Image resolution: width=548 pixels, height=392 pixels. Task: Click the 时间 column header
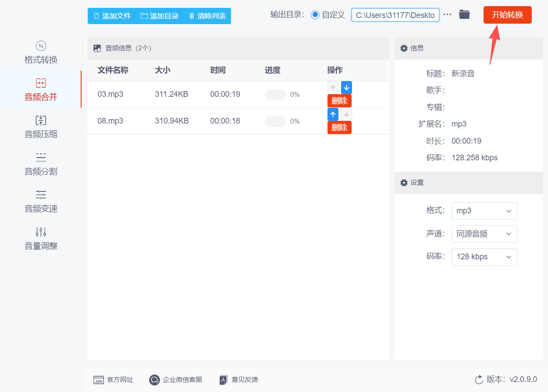(218, 70)
